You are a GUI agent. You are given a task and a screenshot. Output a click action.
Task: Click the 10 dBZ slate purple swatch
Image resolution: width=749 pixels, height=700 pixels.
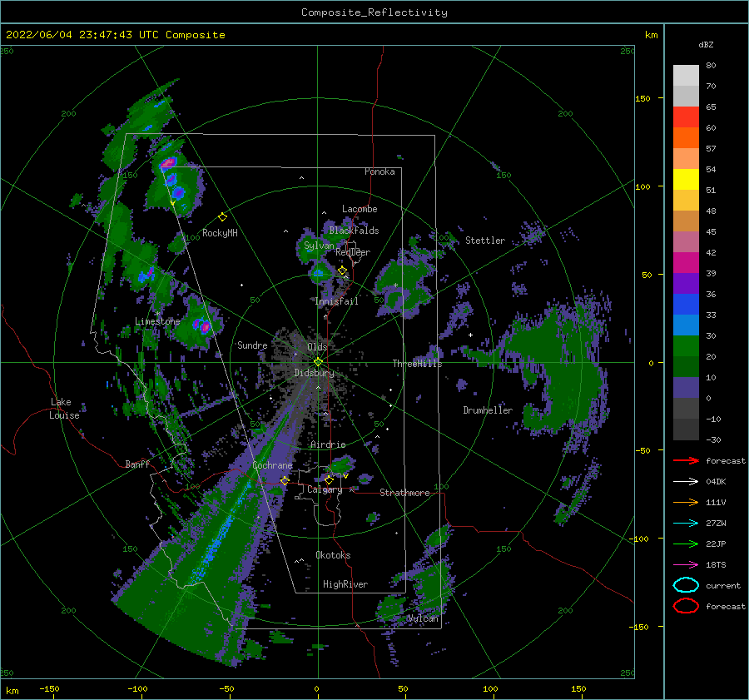pos(686,387)
